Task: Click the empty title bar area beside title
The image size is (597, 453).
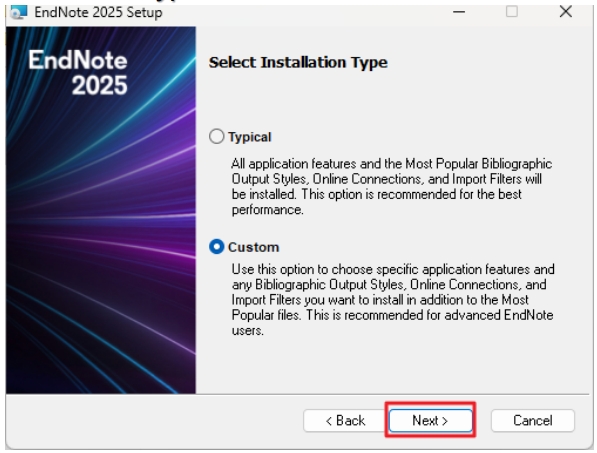Action: pos(305,12)
